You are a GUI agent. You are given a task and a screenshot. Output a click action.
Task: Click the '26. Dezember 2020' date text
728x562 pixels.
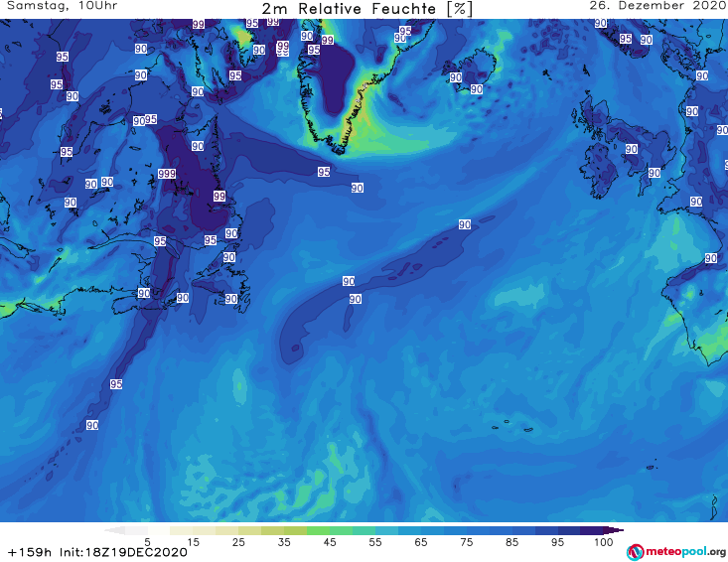[x=657, y=6]
